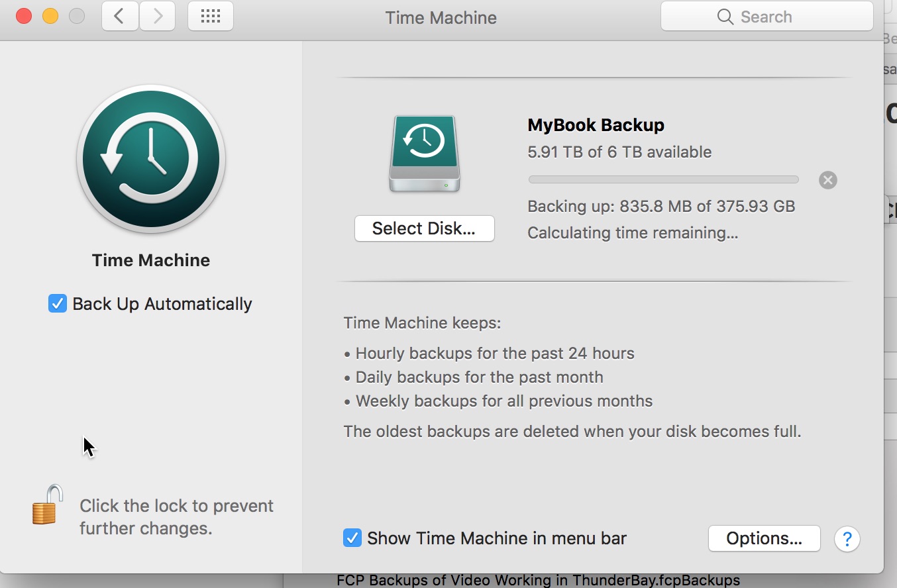Click the Time Machine window title
The height and width of the screenshot is (588, 897).
(x=441, y=18)
